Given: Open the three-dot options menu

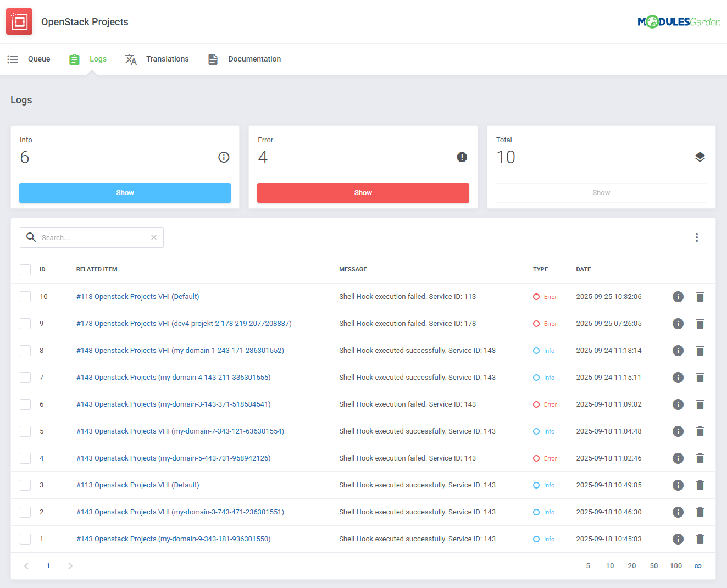Looking at the screenshot, I should click(x=697, y=237).
